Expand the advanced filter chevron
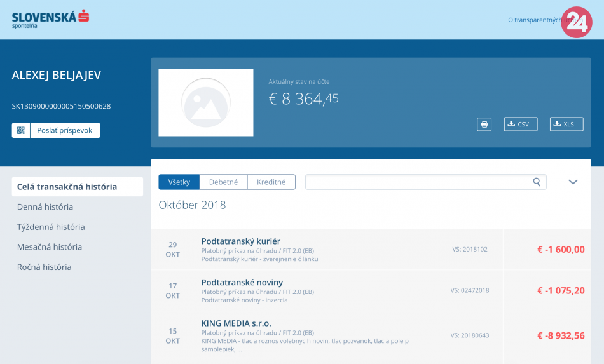The width and height of the screenshot is (604, 364). click(573, 182)
